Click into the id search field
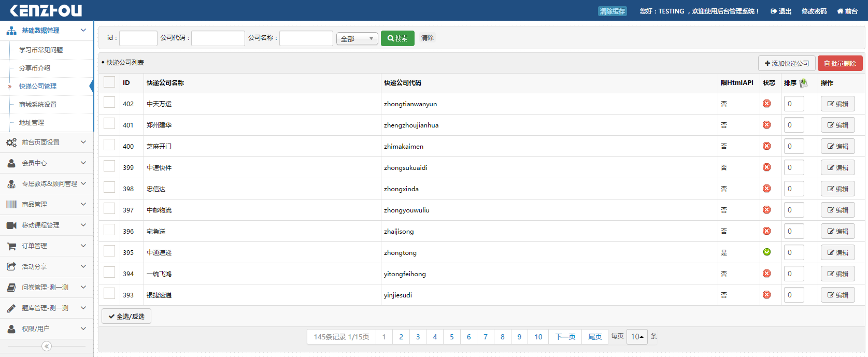Image resolution: width=868 pixels, height=357 pixels. point(138,38)
